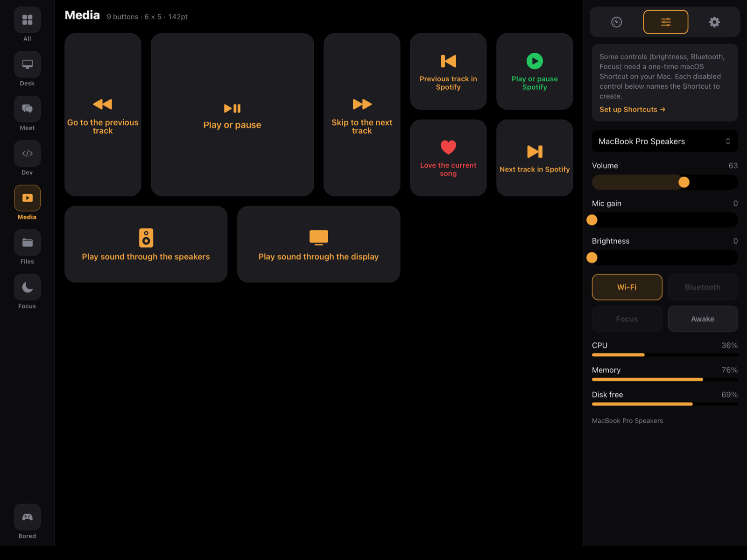Skip to the next track
The image size is (747, 560).
click(x=362, y=114)
